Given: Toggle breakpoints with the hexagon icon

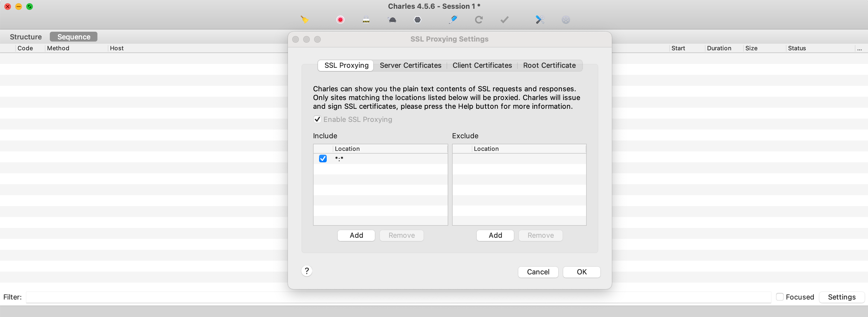Looking at the screenshot, I should tap(418, 19).
